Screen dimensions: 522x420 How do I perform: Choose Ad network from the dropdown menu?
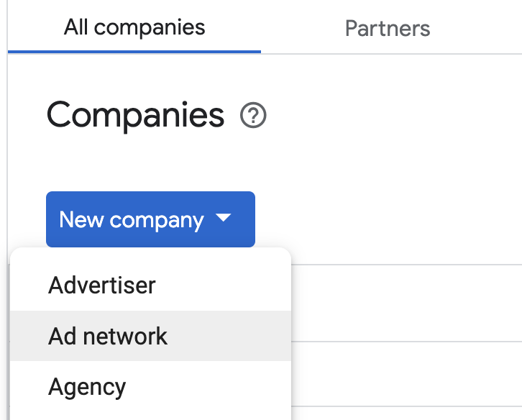pos(108,336)
